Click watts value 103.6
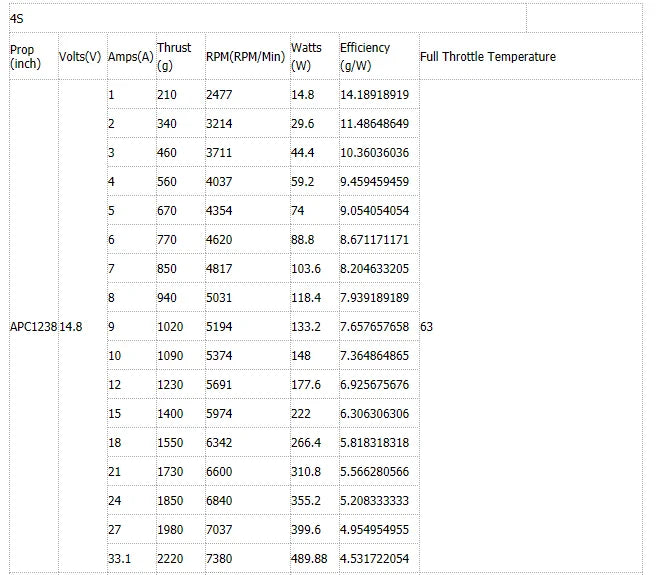 tap(306, 268)
